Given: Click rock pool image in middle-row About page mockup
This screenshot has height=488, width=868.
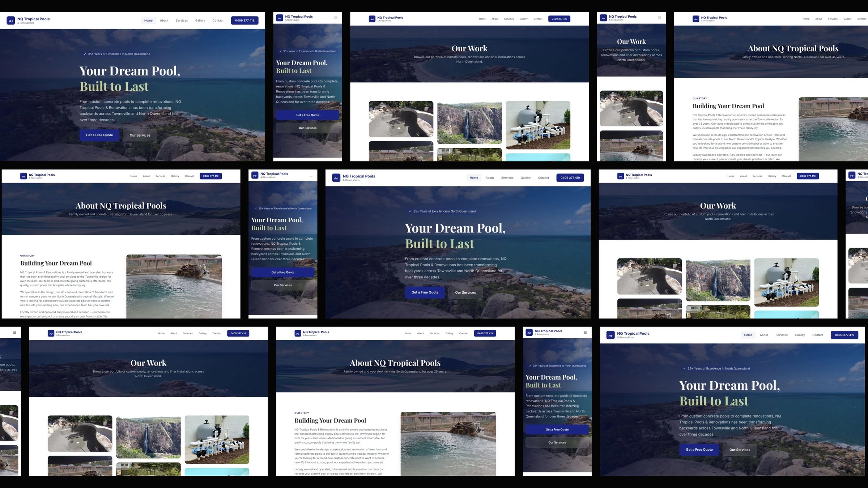Looking at the screenshot, I should (174, 287).
